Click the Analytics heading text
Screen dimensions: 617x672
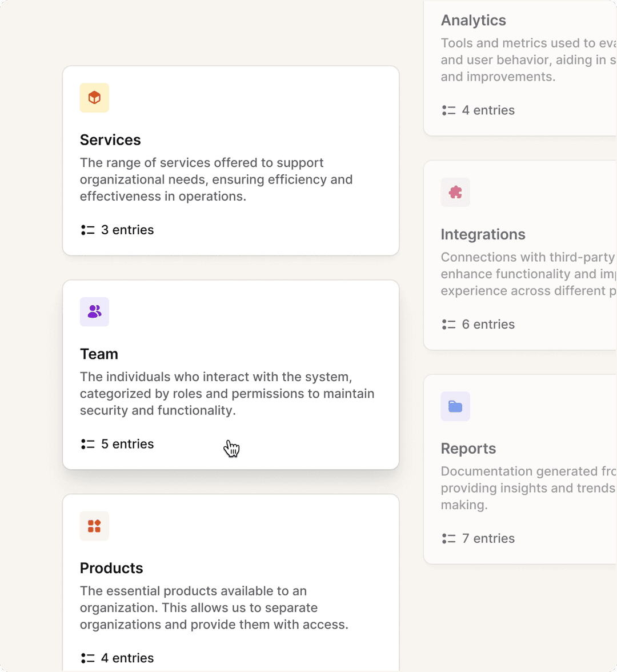tap(473, 20)
